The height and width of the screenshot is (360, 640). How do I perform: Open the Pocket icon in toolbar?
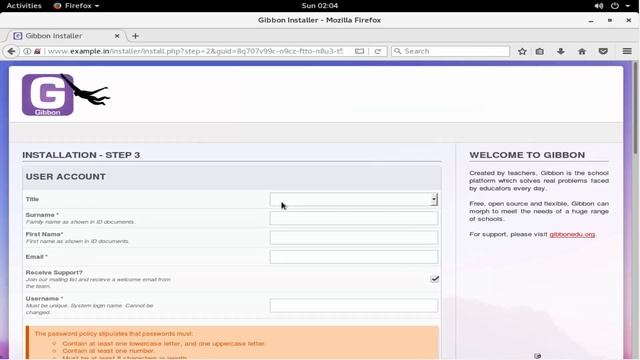point(603,51)
